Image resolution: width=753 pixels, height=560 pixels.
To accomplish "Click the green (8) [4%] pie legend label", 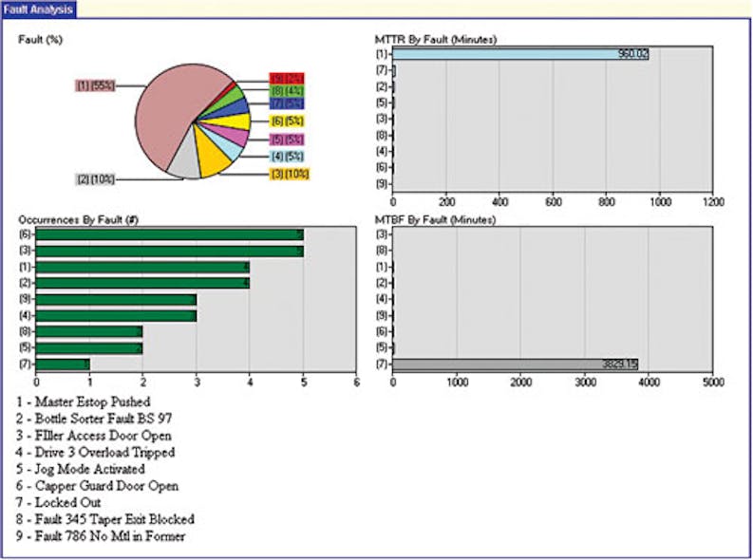I will [x=288, y=92].
